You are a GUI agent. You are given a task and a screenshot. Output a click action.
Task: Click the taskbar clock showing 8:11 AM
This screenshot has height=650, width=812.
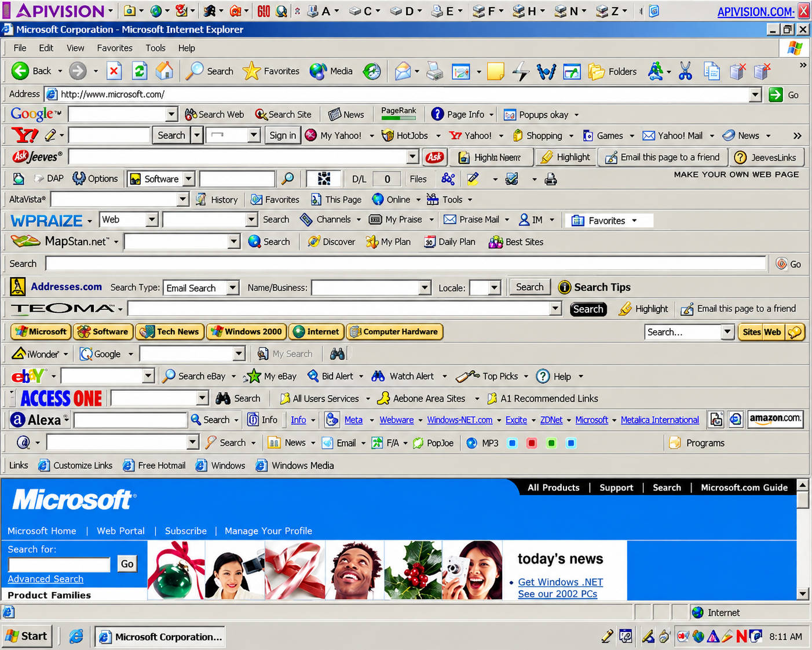[785, 637]
